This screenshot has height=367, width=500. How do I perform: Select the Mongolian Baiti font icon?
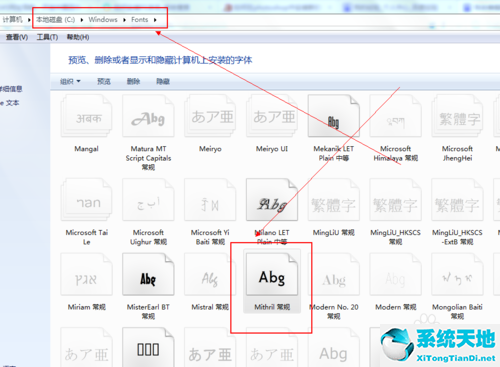457,275
